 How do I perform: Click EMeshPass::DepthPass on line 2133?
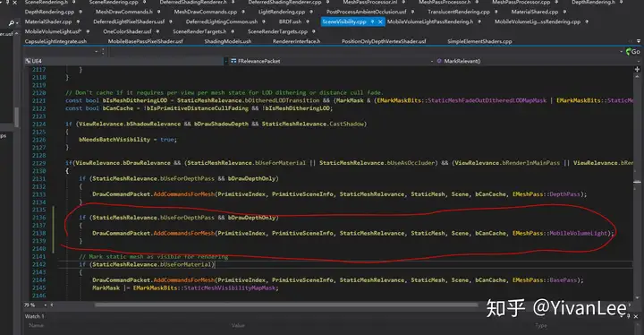click(547, 194)
